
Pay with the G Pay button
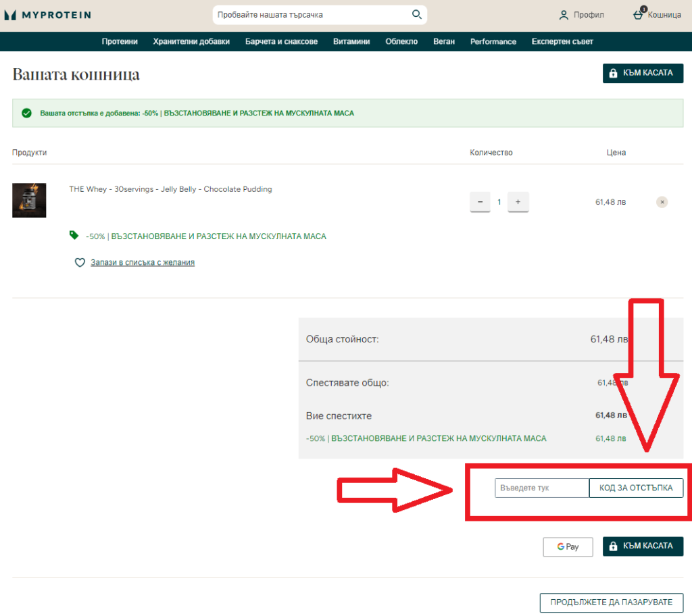click(568, 546)
